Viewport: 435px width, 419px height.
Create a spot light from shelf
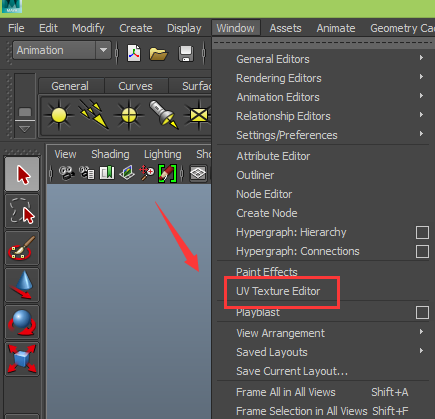tap(164, 114)
